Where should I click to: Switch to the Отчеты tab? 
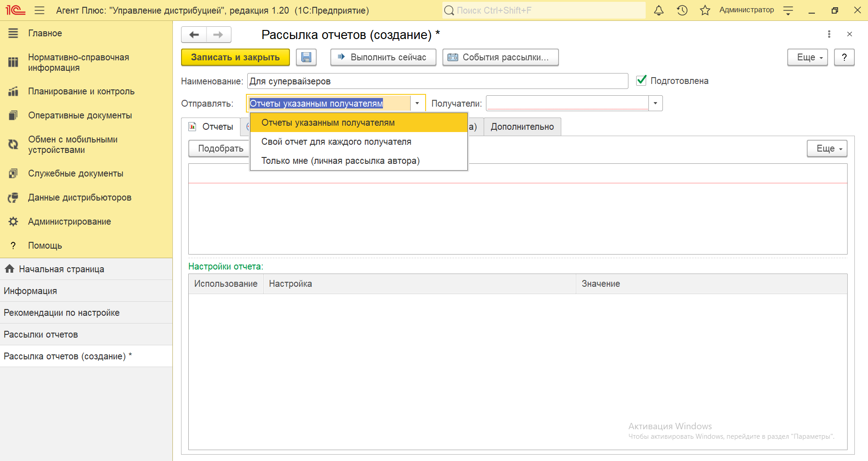211,127
